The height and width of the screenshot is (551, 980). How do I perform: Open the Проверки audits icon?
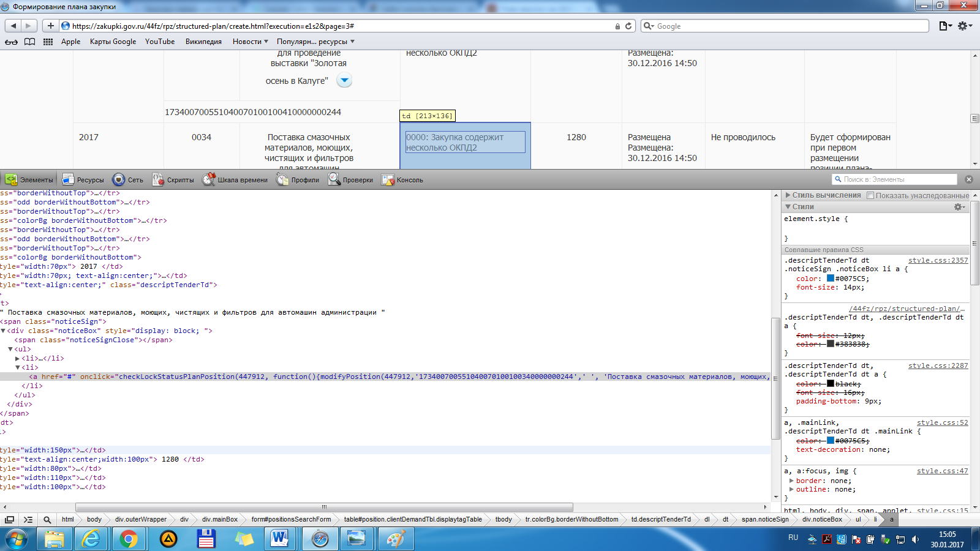tap(334, 179)
